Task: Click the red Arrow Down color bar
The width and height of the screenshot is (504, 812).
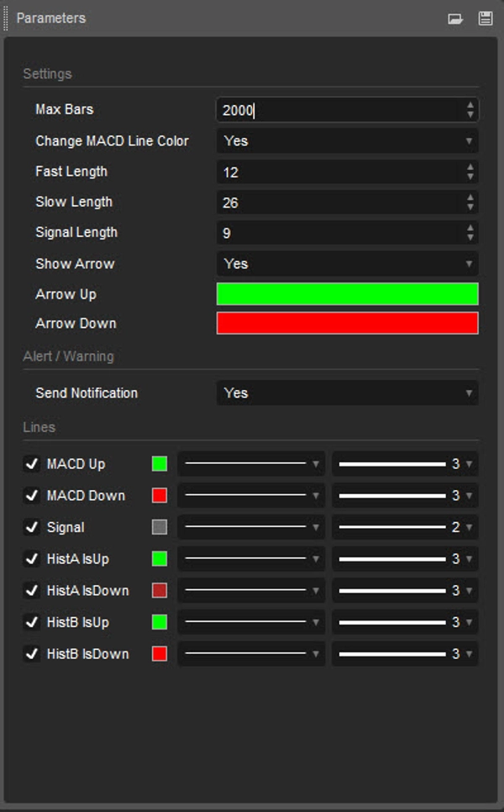Action: click(347, 324)
